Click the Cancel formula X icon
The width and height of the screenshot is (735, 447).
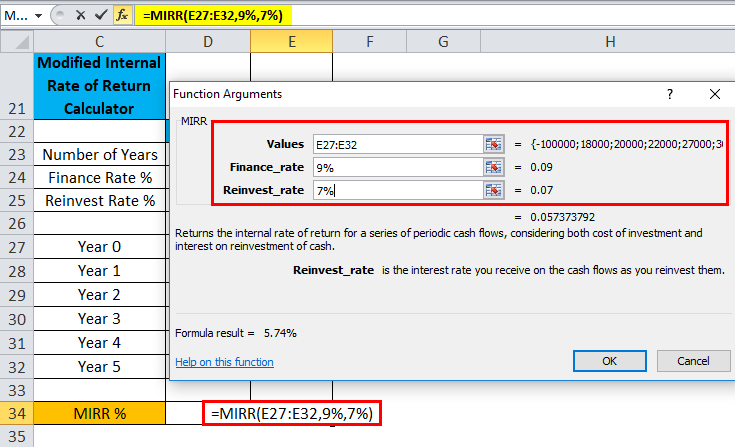tap(81, 15)
